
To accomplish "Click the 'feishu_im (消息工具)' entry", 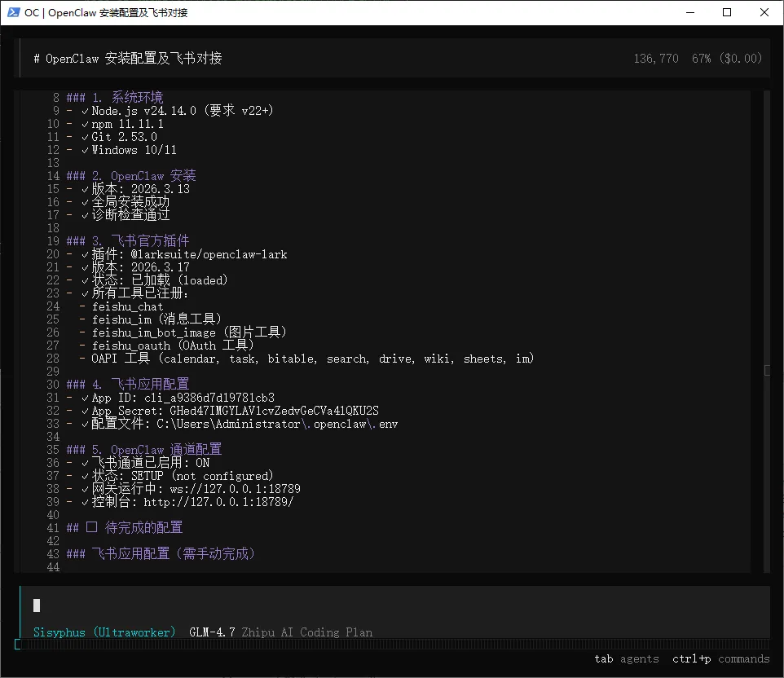I will (156, 319).
